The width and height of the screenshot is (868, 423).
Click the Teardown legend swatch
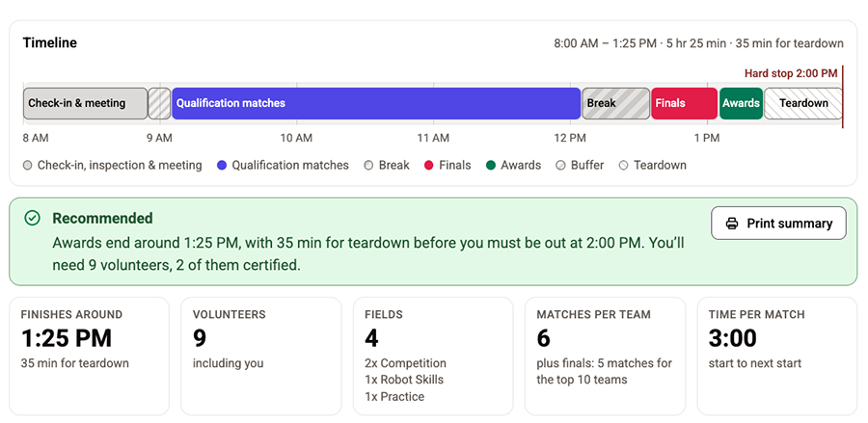624,166
